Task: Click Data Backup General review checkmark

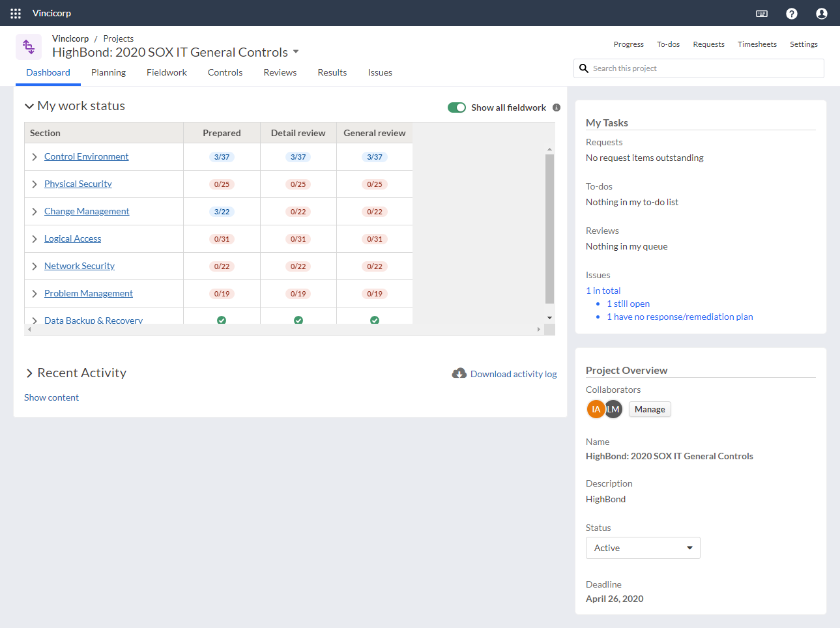Action: (x=375, y=320)
